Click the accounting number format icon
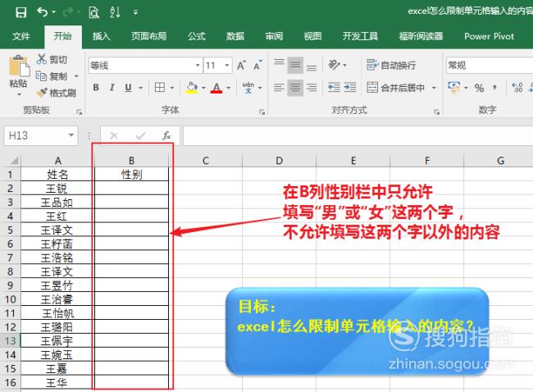The image size is (533, 392). click(x=453, y=88)
